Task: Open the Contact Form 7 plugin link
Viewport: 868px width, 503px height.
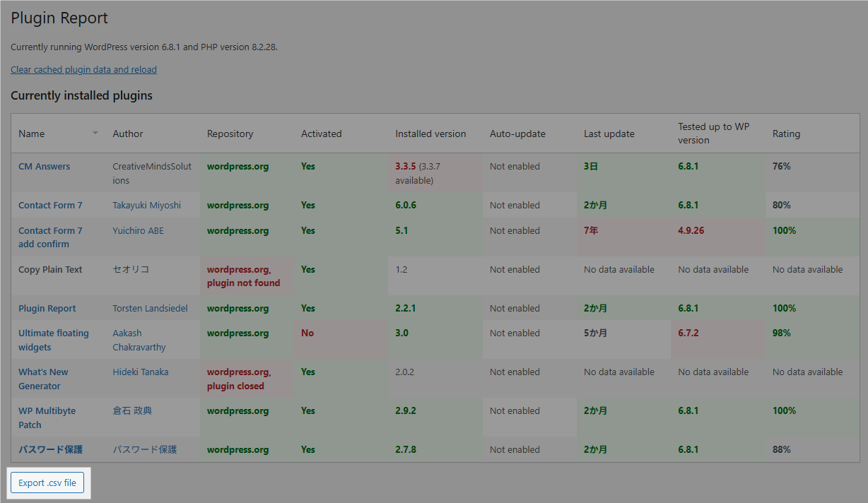Action: [50, 206]
